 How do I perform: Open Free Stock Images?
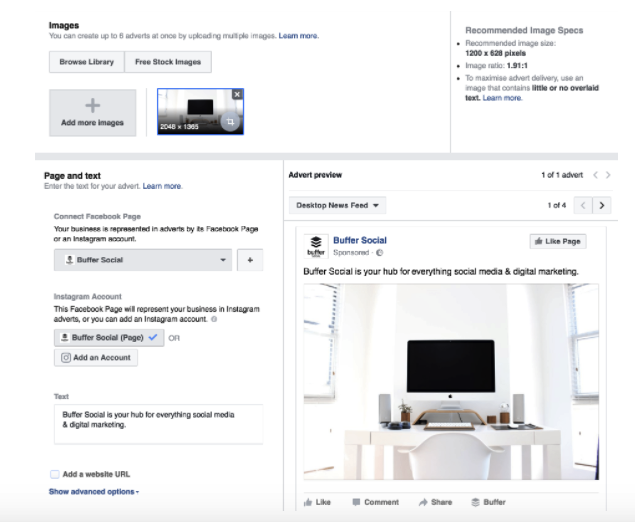click(168, 62)
